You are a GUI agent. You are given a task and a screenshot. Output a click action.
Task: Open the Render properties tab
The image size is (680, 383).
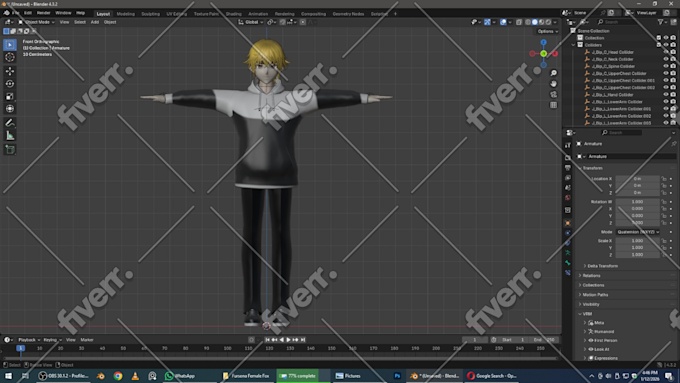click(568, 157)
